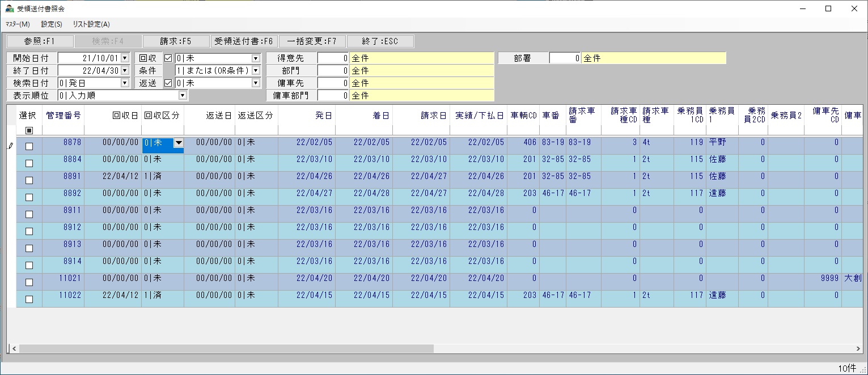Open the マスター(M) menu

pyautogui.click(x=18, y=24)
